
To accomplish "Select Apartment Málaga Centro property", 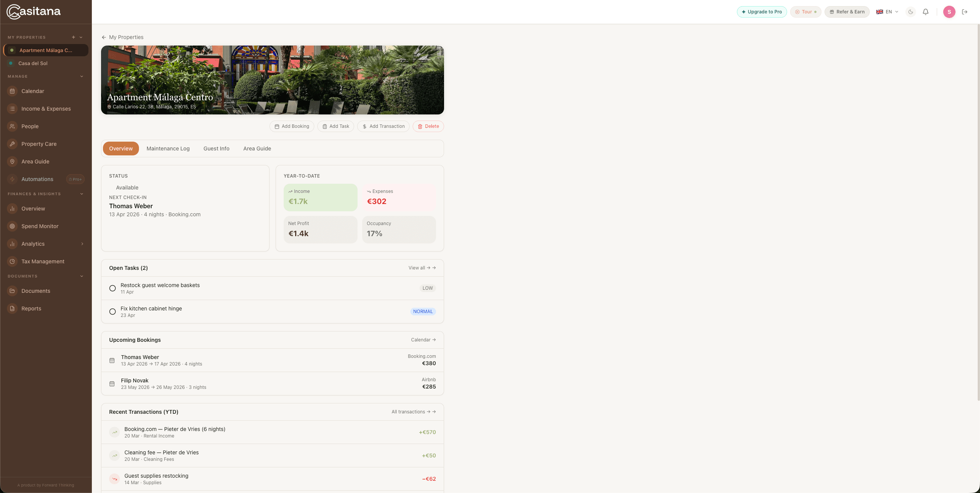I will 46,50.
